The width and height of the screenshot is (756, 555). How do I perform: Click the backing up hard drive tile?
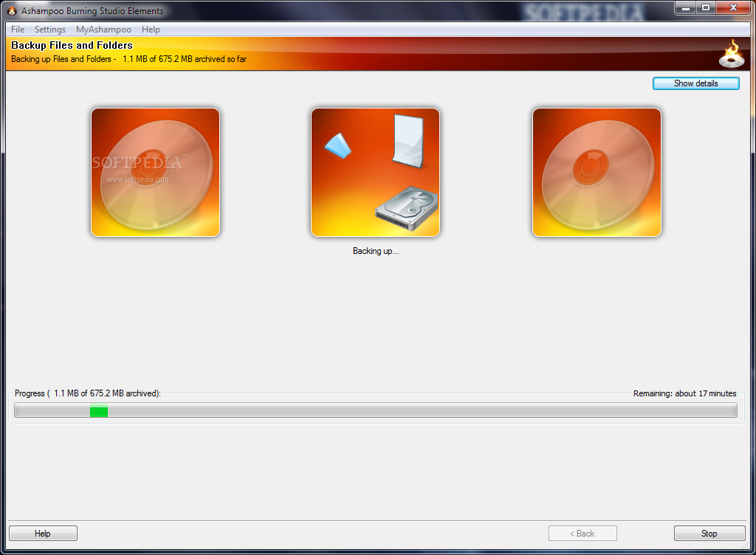click(375, 172)
